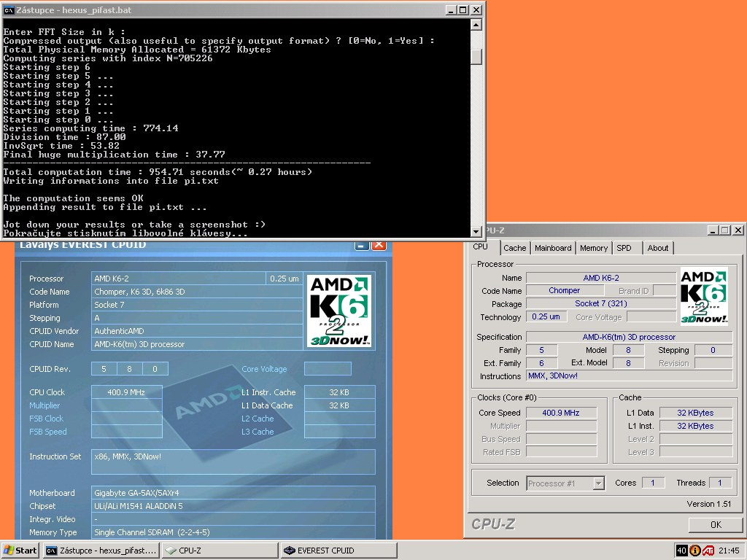Minimize the CPU-Z window

pyautogui.click(x=713, y=230)
